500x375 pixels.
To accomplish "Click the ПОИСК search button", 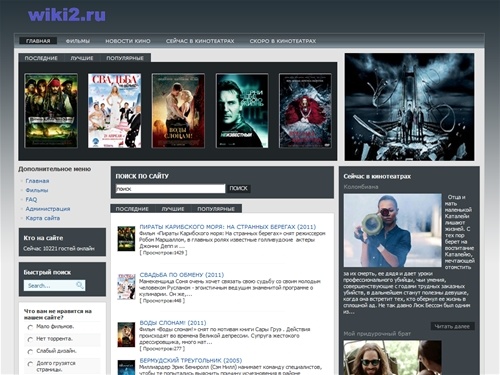I will pos(239,188).
